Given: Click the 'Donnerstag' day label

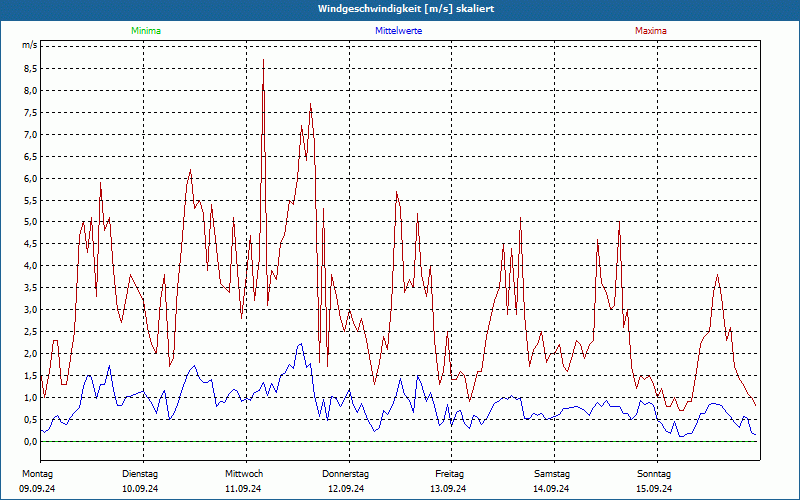Looking at the screenshot, I should coord(345,474).
